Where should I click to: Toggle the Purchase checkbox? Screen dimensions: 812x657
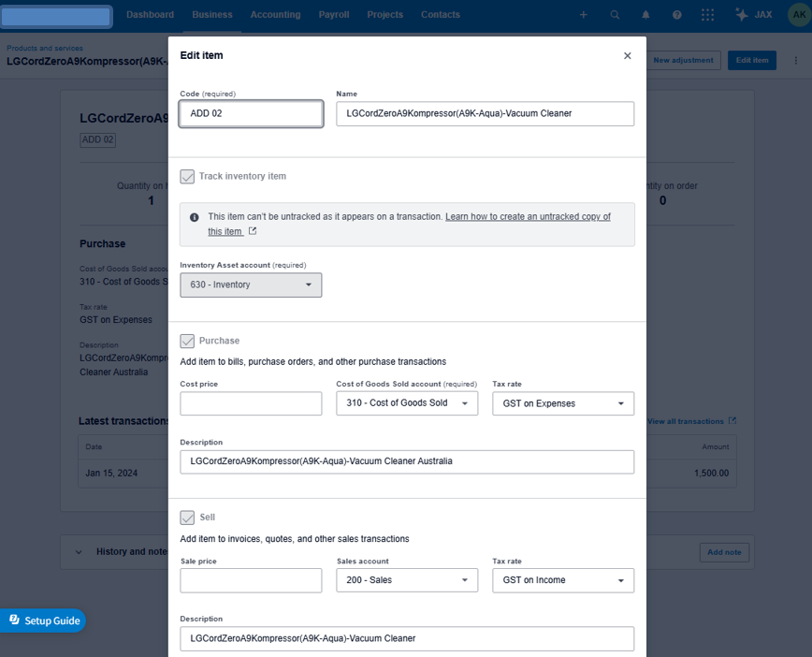click(187, 341)
